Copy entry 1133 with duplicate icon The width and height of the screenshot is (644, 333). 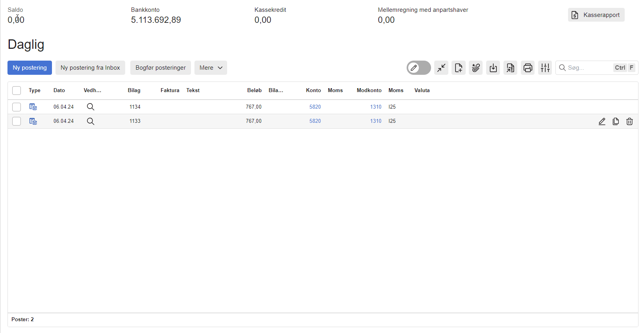(616, 122)
